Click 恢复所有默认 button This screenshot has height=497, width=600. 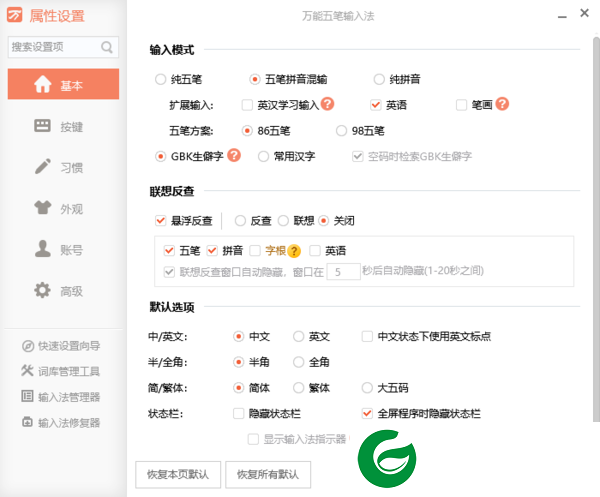click(268, 474)
